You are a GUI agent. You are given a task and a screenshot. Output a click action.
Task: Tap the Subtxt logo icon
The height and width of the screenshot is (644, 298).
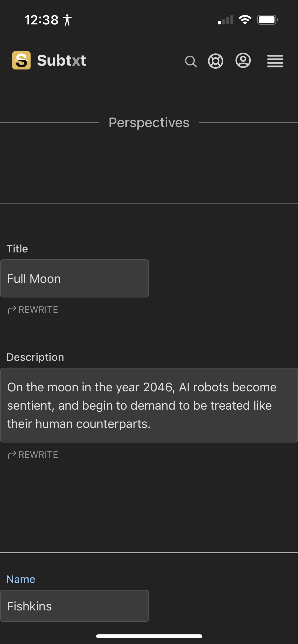pyautogui.click(x=22, y=60)
